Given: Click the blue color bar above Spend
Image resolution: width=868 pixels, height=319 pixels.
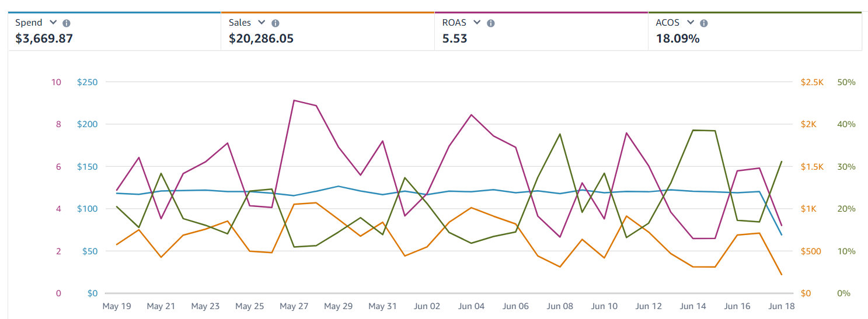Looking at the screenshot, I should point(114,12).
